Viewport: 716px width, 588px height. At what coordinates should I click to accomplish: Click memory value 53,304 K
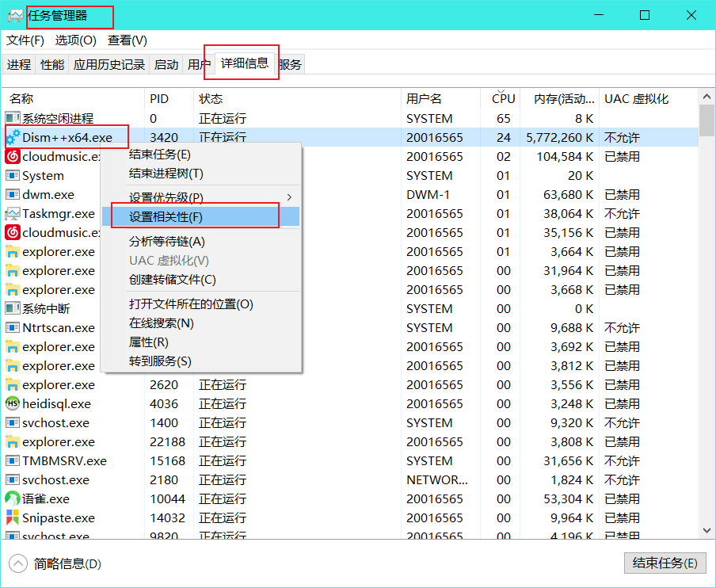(x=569, y=499)
